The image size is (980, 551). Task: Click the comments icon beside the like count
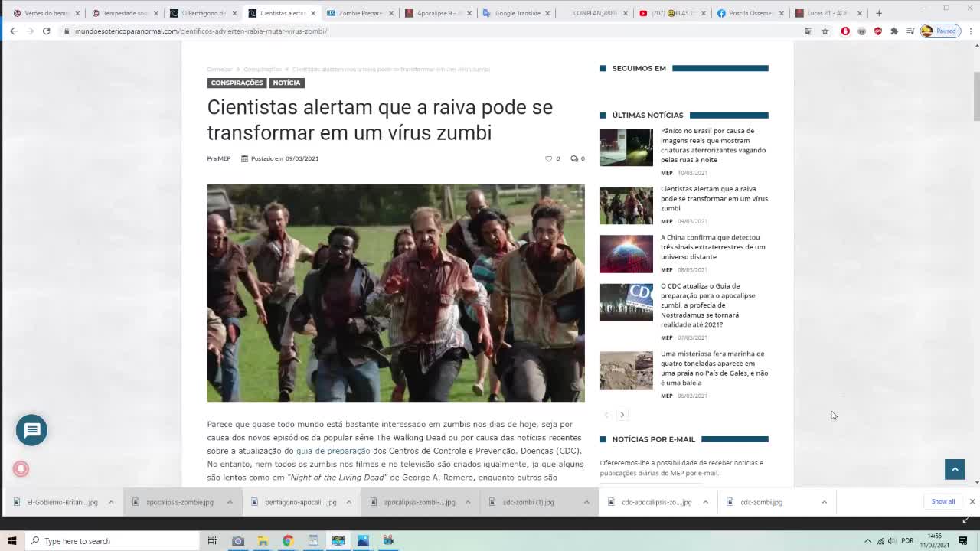(573, 158)
